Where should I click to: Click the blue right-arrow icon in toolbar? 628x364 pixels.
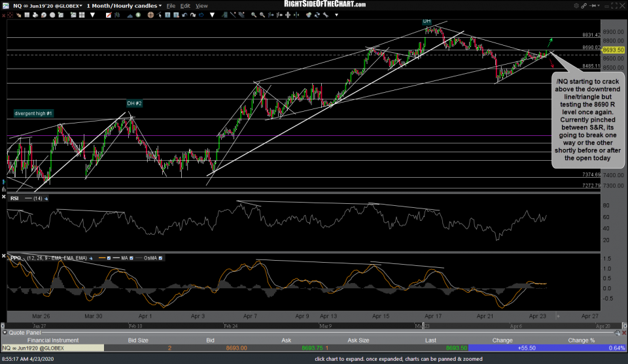[201, 15]
